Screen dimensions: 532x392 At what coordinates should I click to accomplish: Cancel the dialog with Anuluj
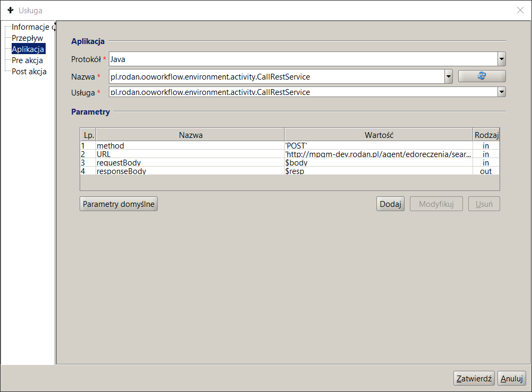512,378
